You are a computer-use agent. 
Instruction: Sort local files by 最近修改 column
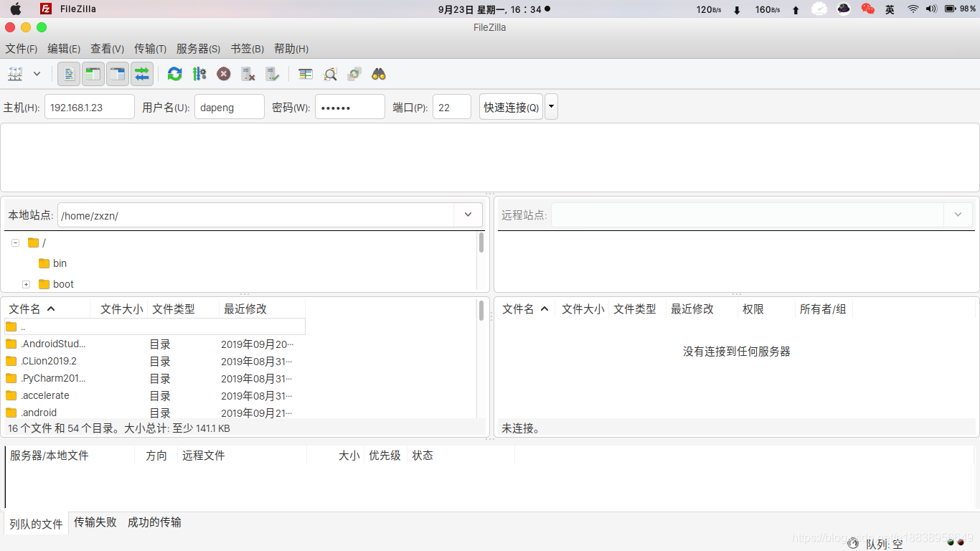click(262, 309)
